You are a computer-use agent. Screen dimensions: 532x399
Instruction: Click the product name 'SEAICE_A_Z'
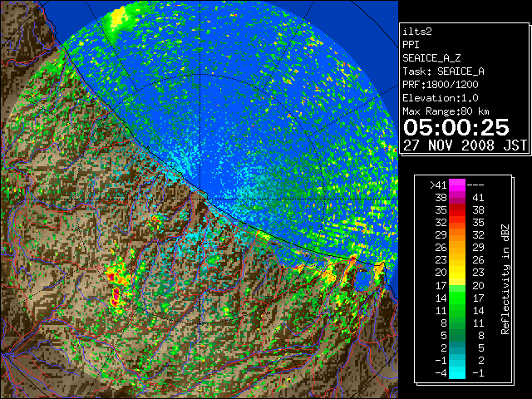pyautogui.click(x=431, y=58)
